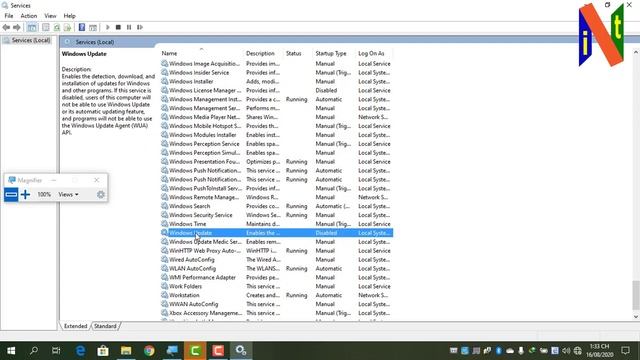The height and width of the screenshot is (360, 640).
Task: Select the Windows Modules Installer service
Action: pos(276,135)
